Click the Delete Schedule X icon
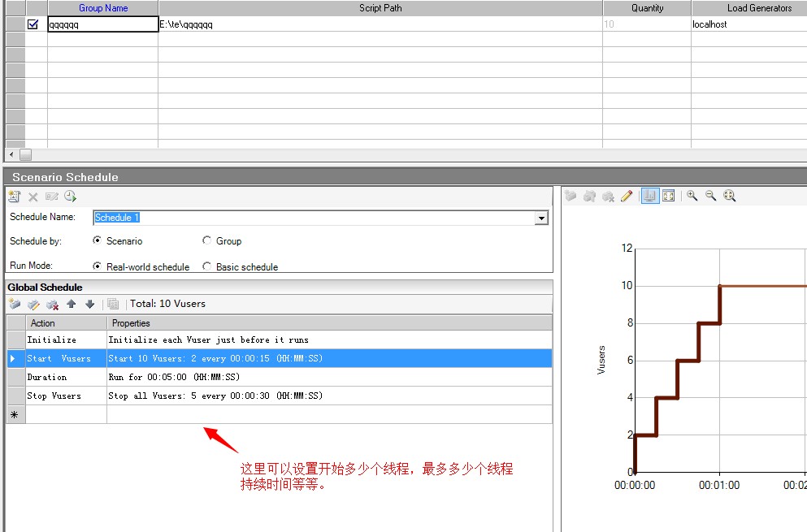807x532 pixels. coord(33,197)
